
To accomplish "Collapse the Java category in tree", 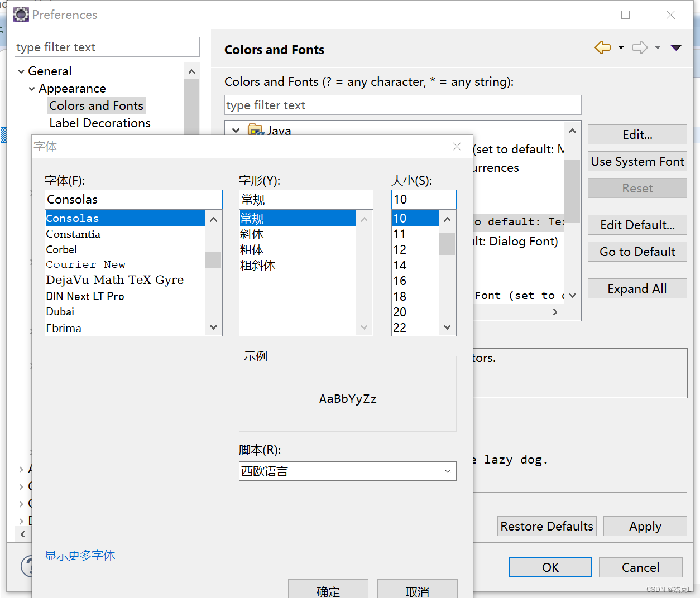I will (236, 130).
